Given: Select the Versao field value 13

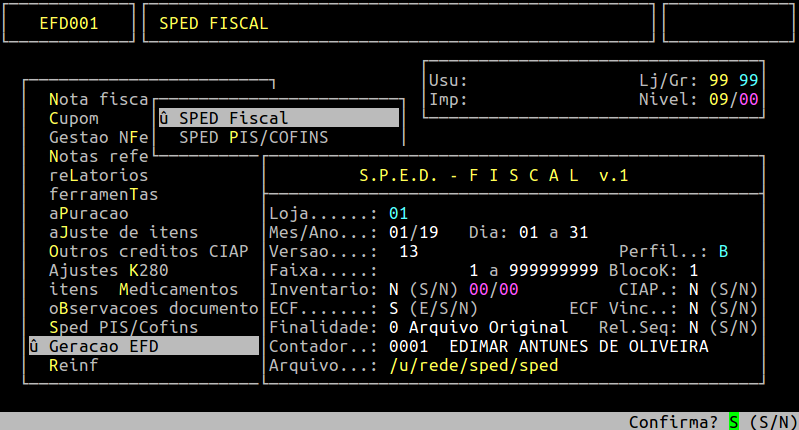Looking at the screenshot, I should click(409, 252).
